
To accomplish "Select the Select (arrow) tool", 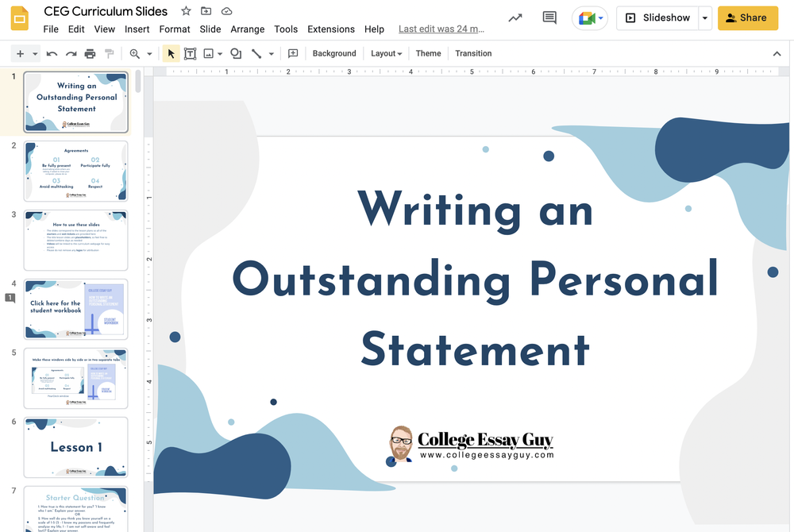I will pos(170,53).
